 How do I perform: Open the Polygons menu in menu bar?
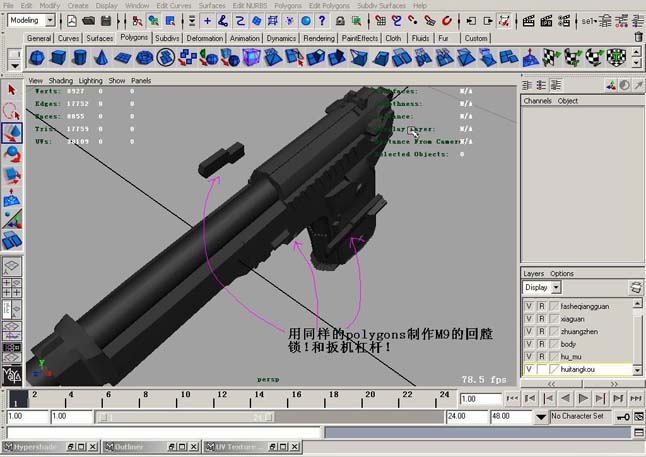288,5
